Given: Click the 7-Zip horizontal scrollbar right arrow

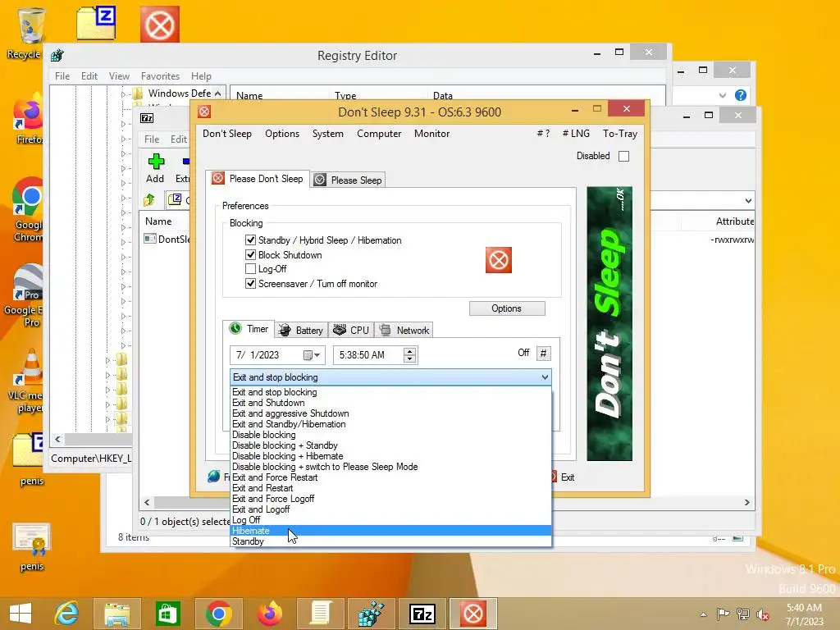Looking at the screenshot, I should point(747,503).
